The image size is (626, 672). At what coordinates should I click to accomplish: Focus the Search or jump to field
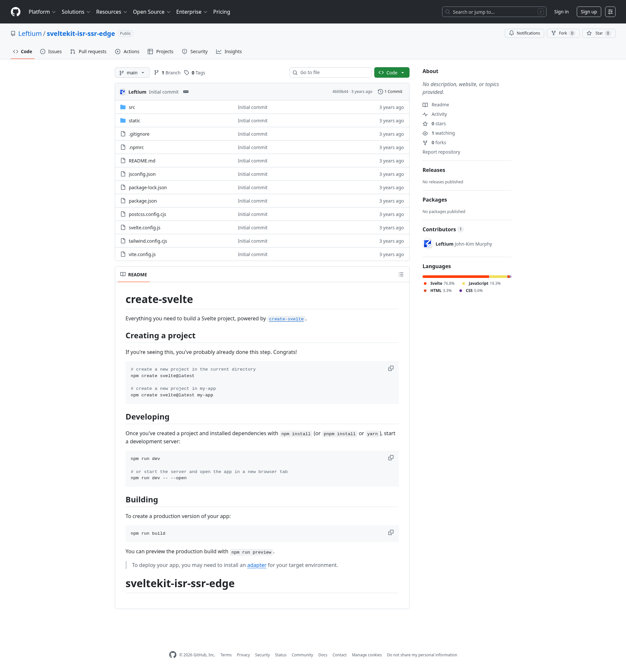click(494, 12)
